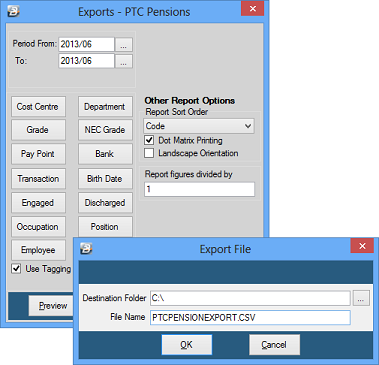Click the Engaged button
This screenshot has height=365, width=379.
click(x=38, y=203)
